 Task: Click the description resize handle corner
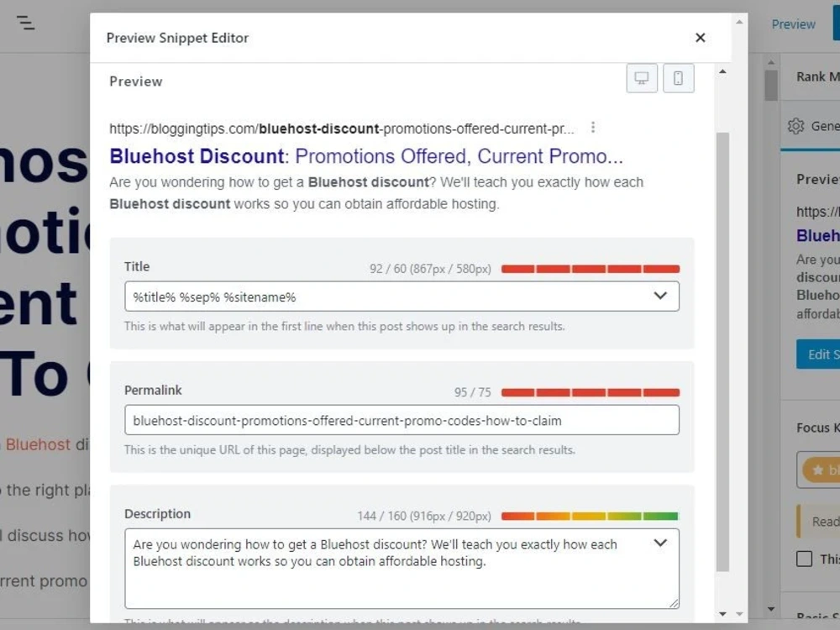(674, 603)
